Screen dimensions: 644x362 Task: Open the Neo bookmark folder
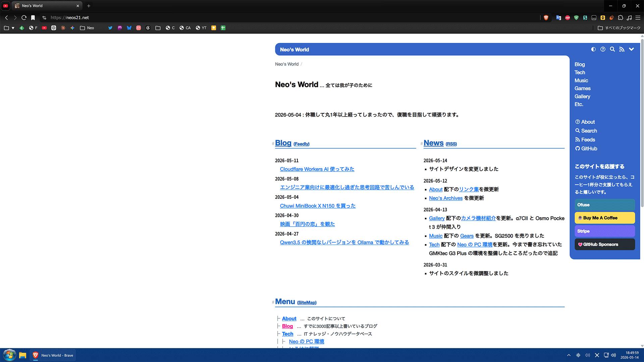(87, 28)
